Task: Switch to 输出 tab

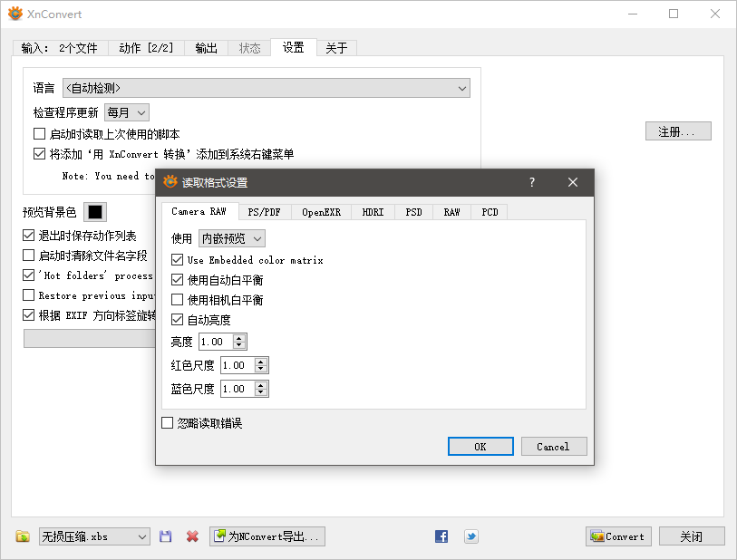Action: tap(206, 48)
